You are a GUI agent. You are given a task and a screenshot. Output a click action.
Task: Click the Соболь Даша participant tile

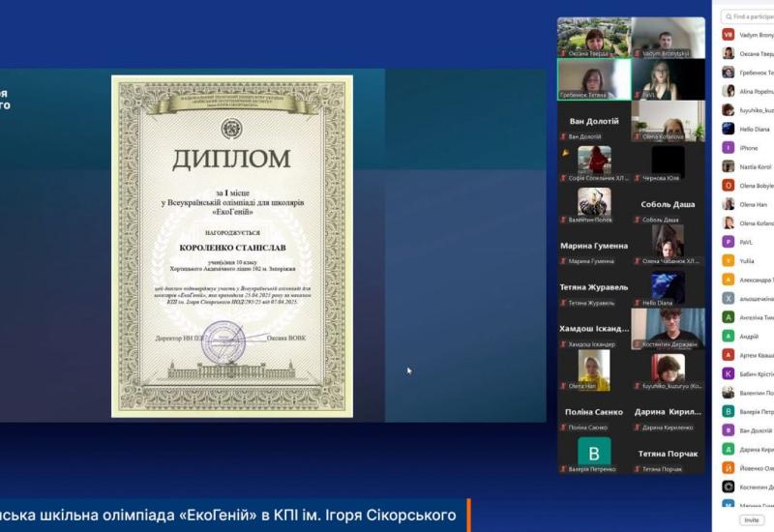(669, 204)
